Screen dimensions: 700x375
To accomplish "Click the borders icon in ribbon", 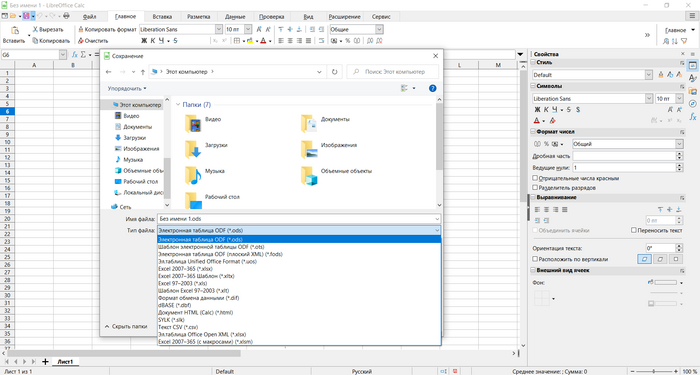I will click(x=237, y=41).
